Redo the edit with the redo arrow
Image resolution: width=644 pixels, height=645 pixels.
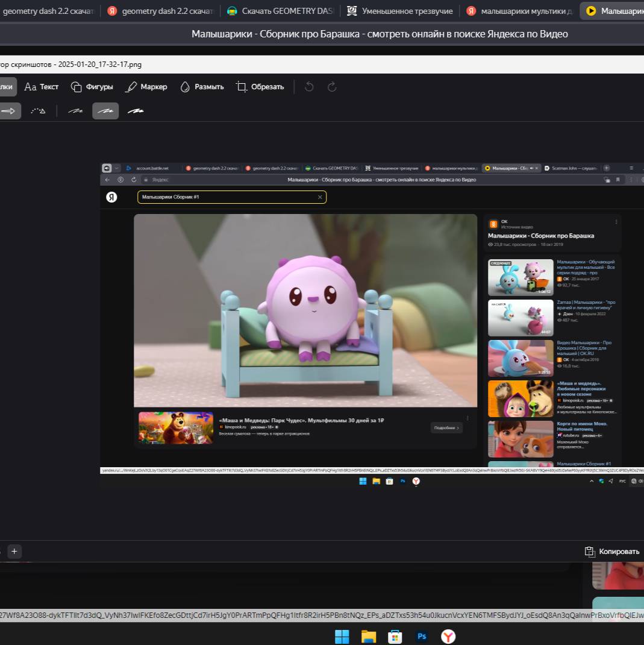tap(332, 87)
